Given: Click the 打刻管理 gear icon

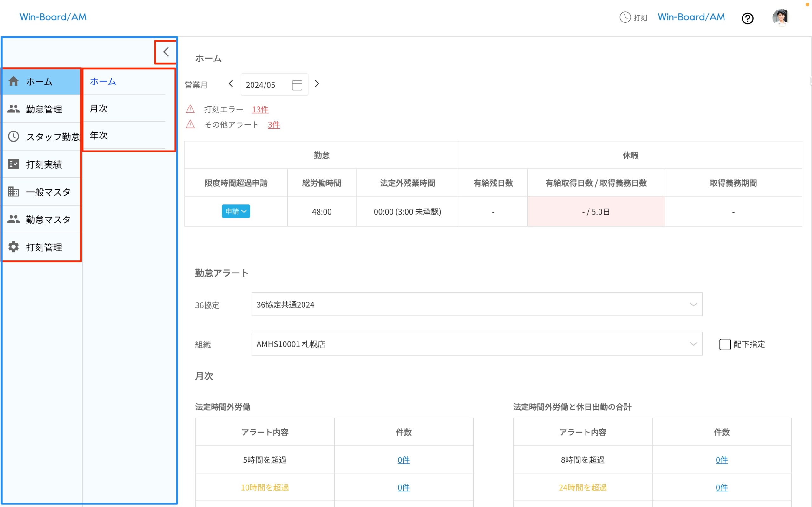Looking at the screenshot, I should (14, 247).
